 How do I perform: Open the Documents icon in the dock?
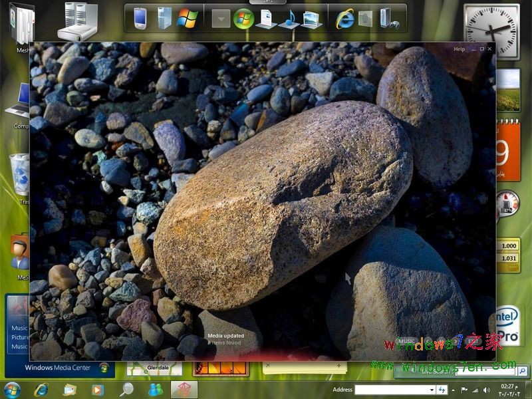(266, 19)
